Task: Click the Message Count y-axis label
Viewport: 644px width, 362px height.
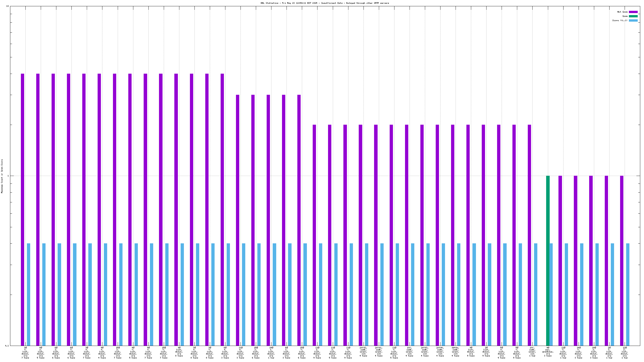Action: (2, 176)
